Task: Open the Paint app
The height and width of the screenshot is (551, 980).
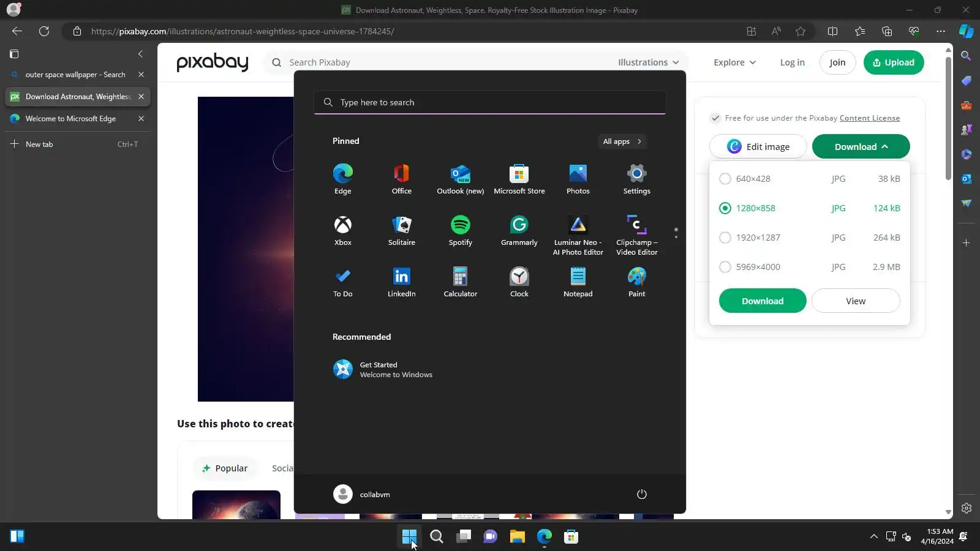Action: coord(636,282)
